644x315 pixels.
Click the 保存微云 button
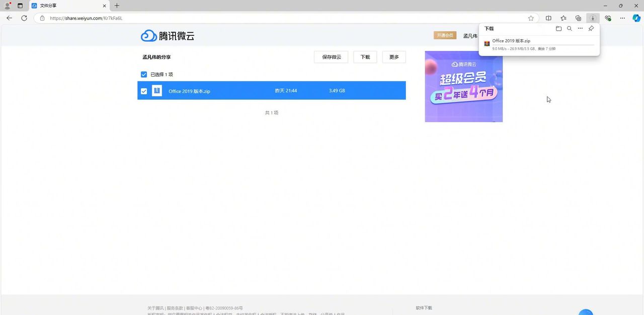(332, 57)
